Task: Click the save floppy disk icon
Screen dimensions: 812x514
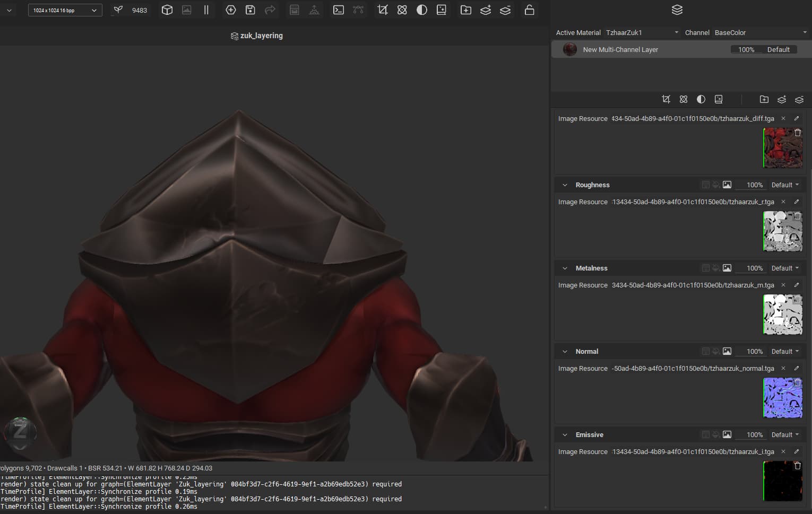Action: coord(250,10)
